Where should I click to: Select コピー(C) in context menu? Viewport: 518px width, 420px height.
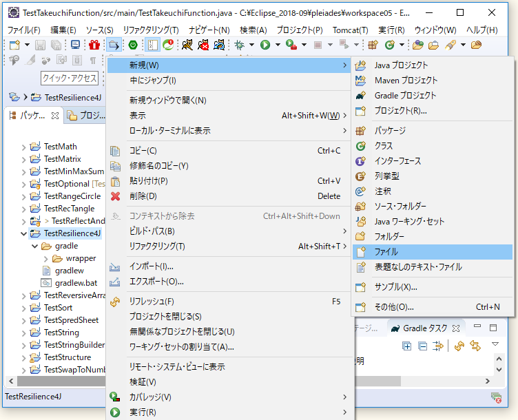click(x=229, y=151)
